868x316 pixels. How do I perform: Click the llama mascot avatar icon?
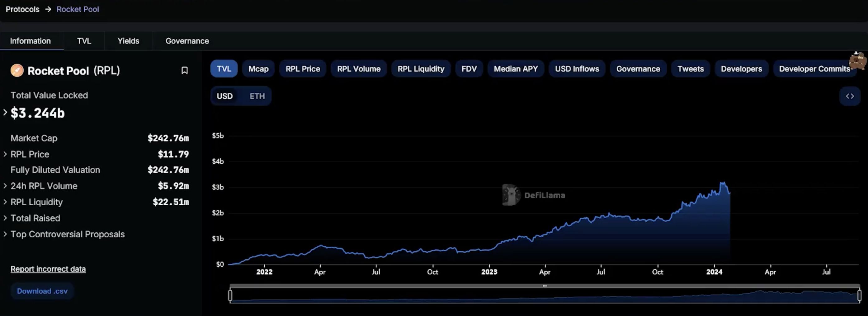[x=857, y=61]
